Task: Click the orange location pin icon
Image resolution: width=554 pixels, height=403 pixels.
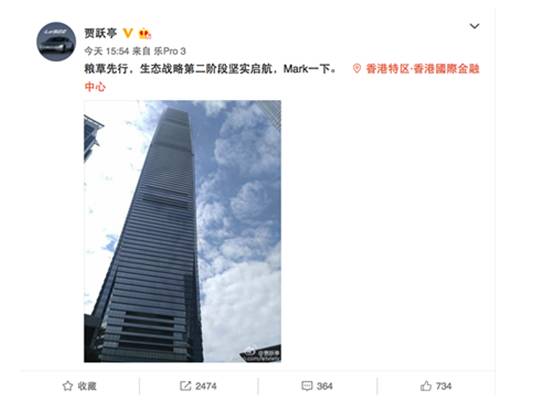Action: click(x=356, y=69)
